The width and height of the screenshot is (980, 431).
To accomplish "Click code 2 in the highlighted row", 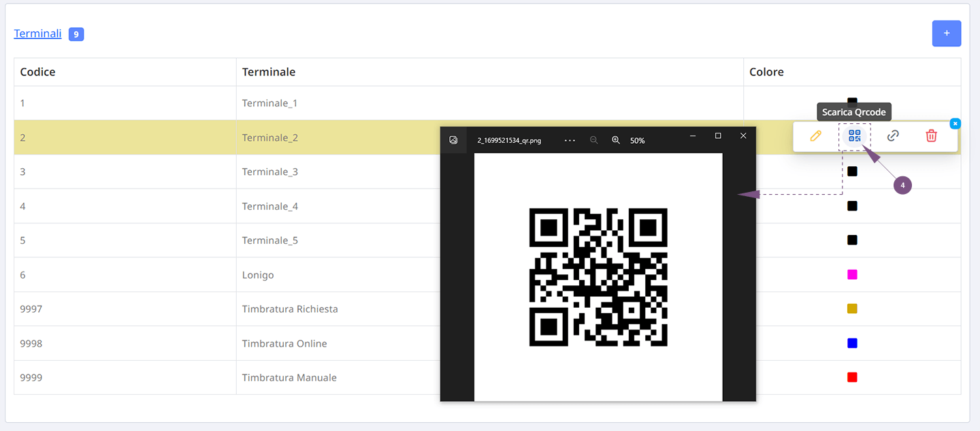I will [23, 138].
